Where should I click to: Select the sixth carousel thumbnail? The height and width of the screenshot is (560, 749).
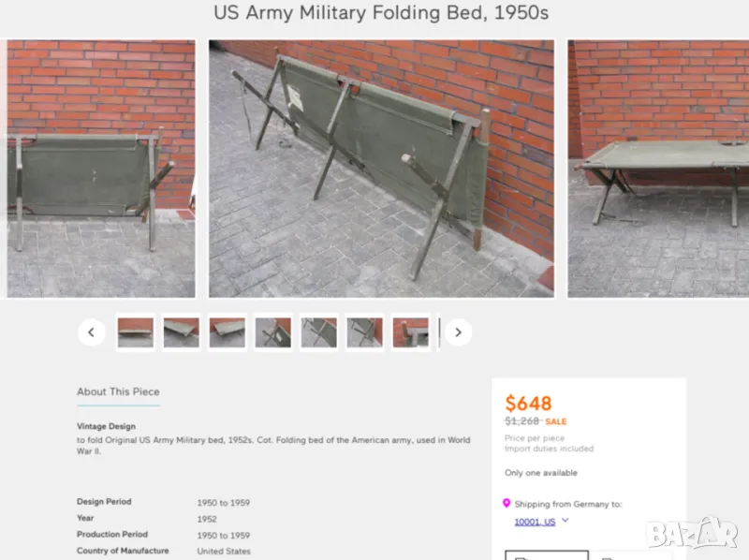coord(365,332)
